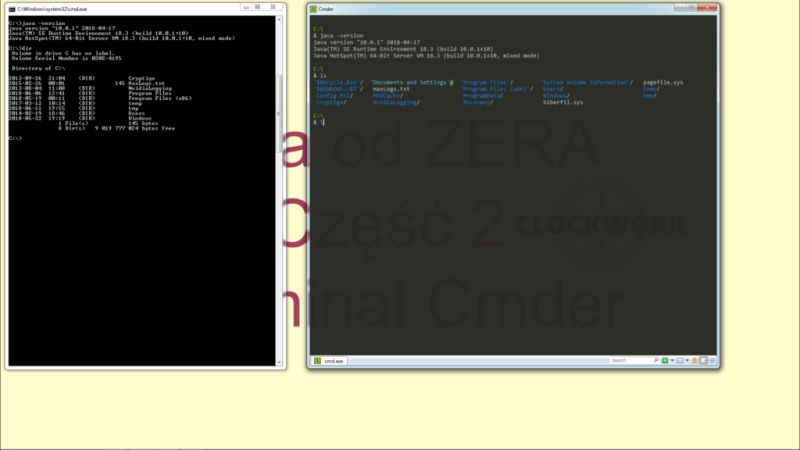Minimize the Cmder window

tap(679, 8)
